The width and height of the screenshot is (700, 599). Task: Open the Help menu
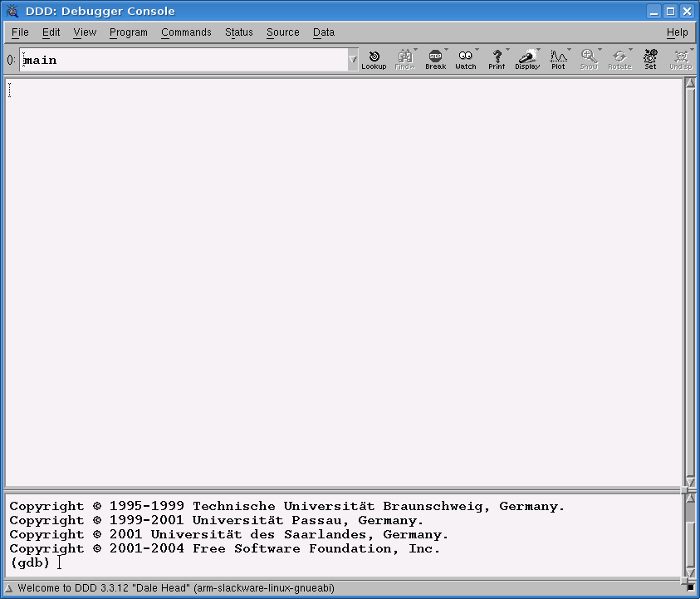click(678, 32)
